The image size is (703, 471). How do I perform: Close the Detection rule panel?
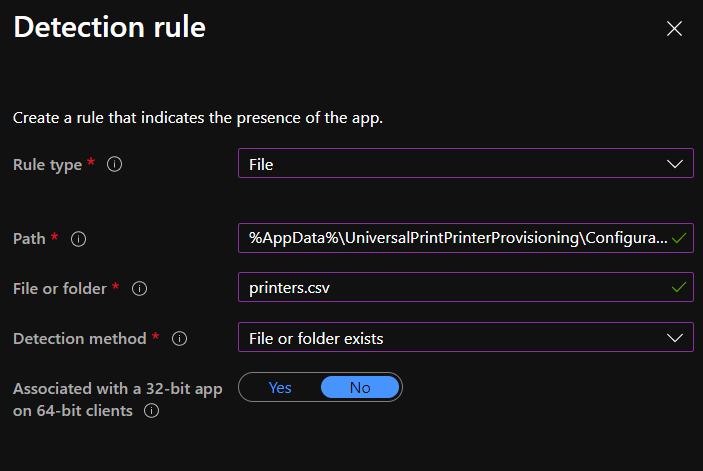click(674, 29)
